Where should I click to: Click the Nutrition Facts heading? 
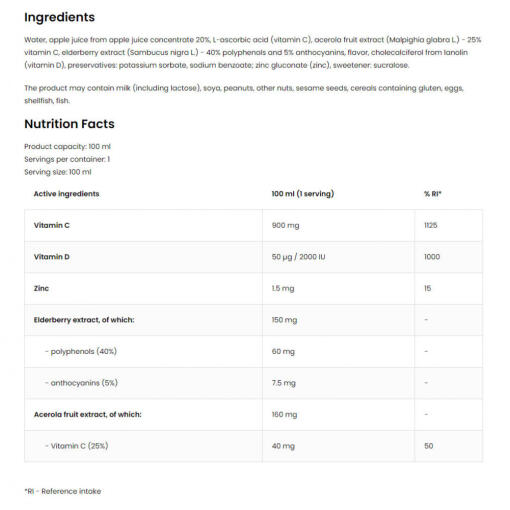tap(69, 124)
